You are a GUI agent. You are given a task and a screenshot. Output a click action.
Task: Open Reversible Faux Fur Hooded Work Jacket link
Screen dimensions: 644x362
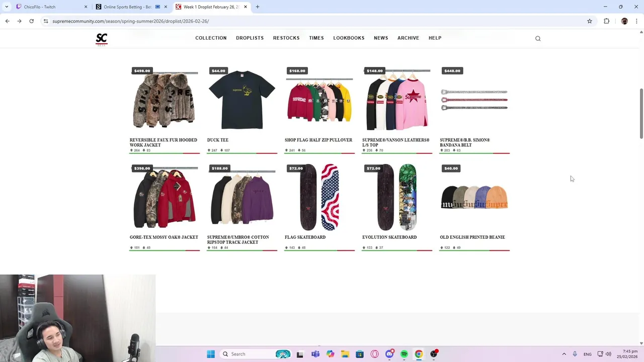[164, 143]
